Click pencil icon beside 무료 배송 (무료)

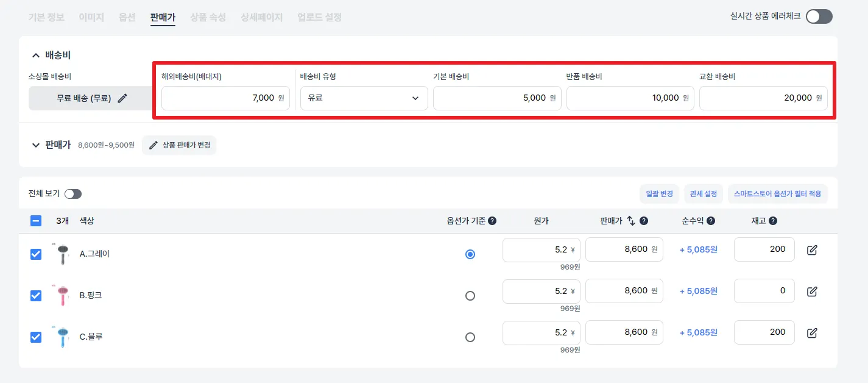[122, 98]
